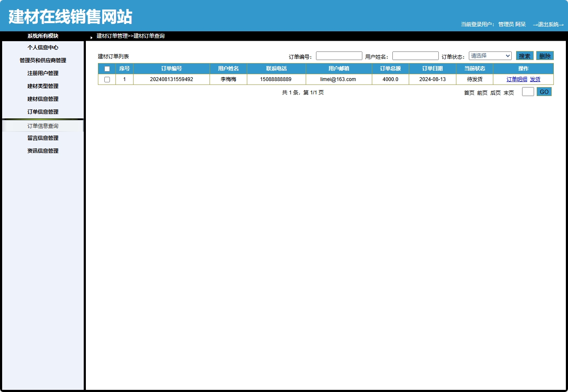Open the 订单状态 dropdown showing 请选择
Image resolution: width=568 pixels, height=392 pixels.
coord(490,55)
